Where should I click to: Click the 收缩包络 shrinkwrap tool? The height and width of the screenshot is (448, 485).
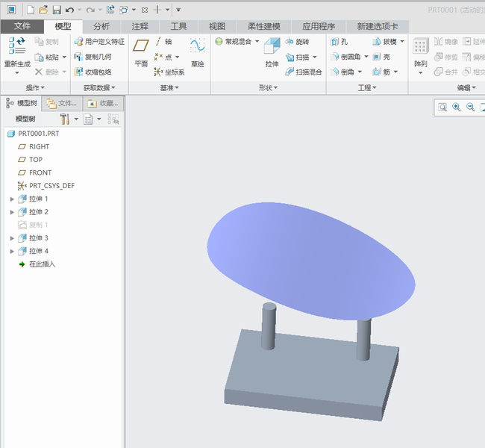[93, 72]
